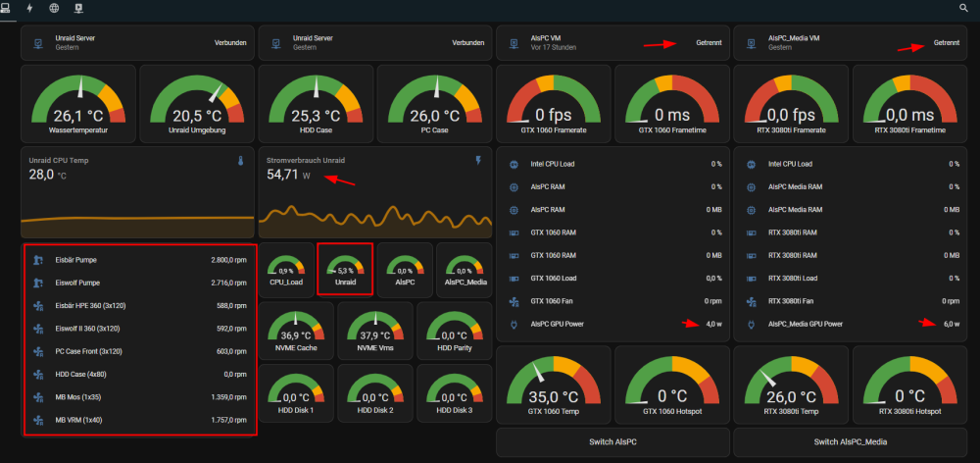Open the search magnifier icon
The image size is (980, 463).
coord(963,8)
